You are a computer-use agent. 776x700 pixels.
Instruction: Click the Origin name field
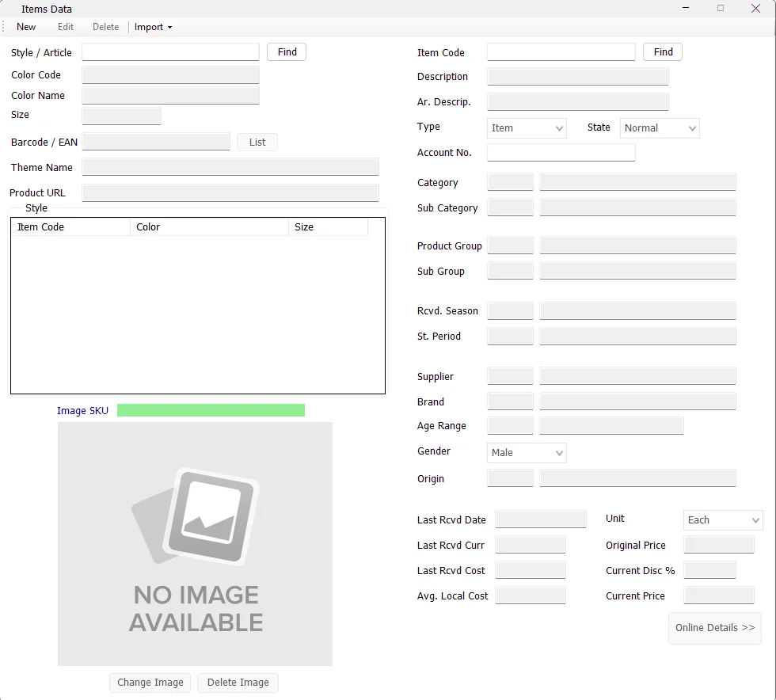pos(637,478)
